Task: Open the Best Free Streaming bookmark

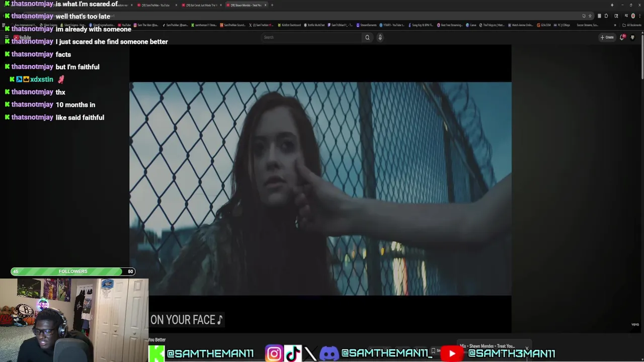Action: 450,25
